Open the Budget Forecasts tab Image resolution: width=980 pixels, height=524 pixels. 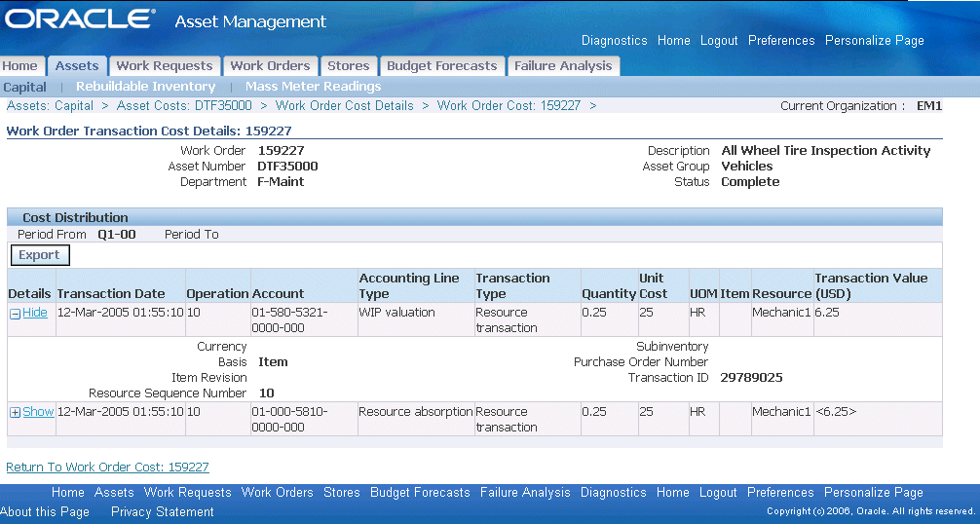[442, 65]
